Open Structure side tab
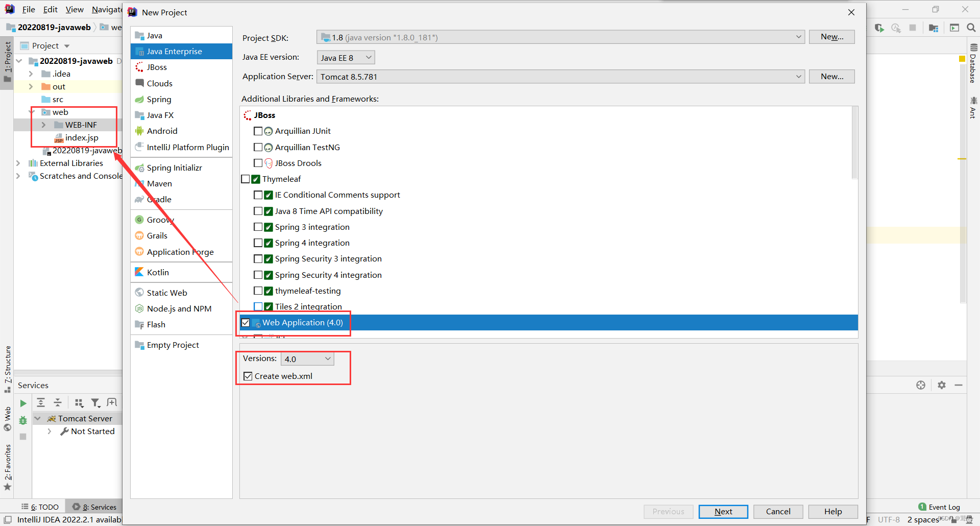This screenshot has height=526, width=980. pyautogui.click(x=8, y=369)
